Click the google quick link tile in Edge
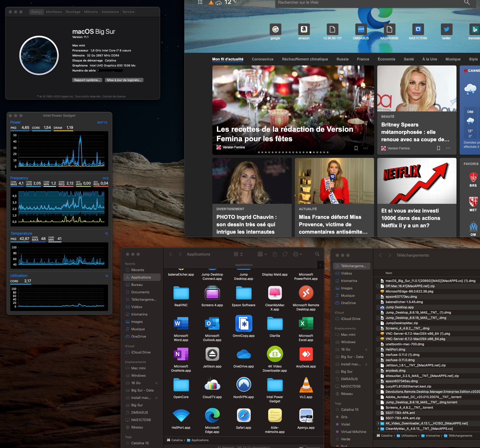480x448 pixels. tap(275, 29)
